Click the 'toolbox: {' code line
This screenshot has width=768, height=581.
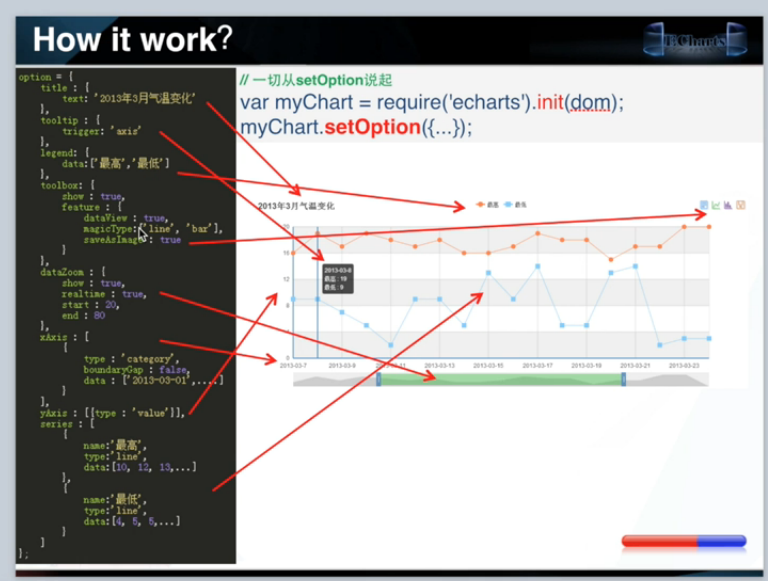[x=68, y=185]
